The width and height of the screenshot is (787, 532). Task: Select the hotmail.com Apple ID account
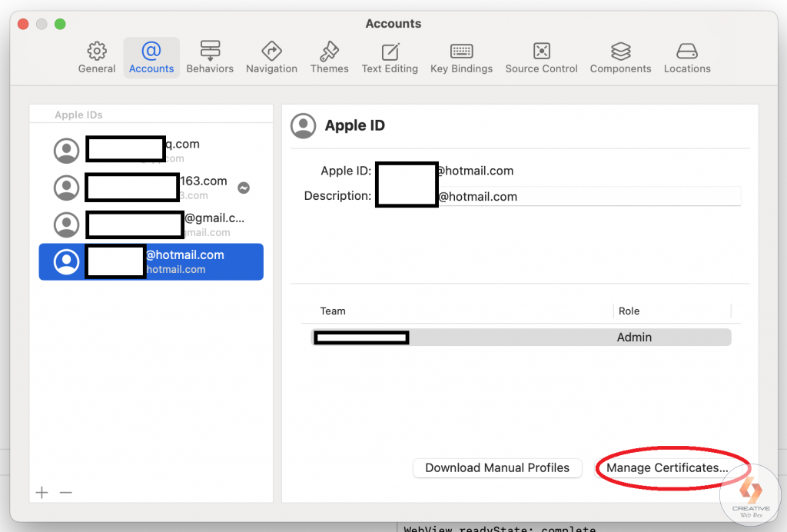pos(151,261)
